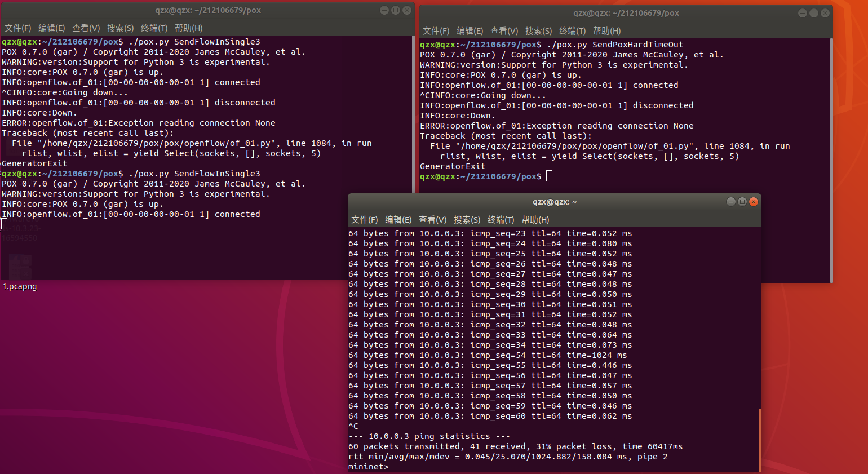Viewport: 868px width, 474px height.
Task: Click the title text of the SendPoxHardTimeOut terminal
Action: (626, 13)
